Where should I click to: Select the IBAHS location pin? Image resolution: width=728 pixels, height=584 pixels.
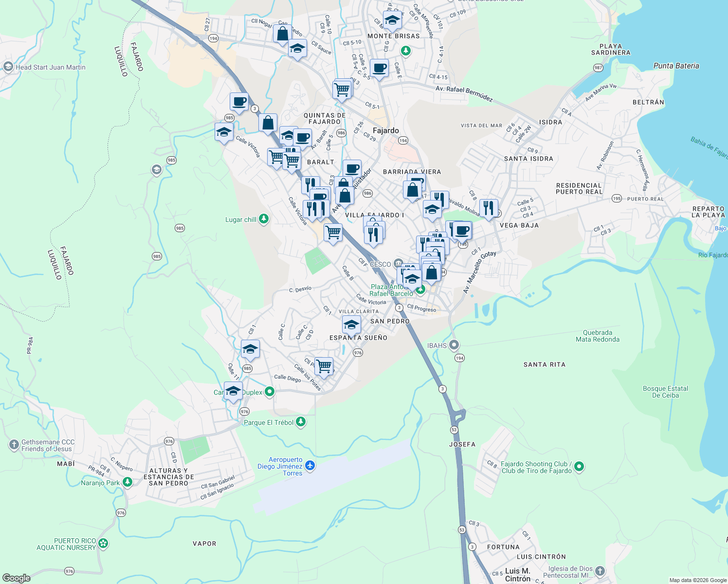point(454,346)
